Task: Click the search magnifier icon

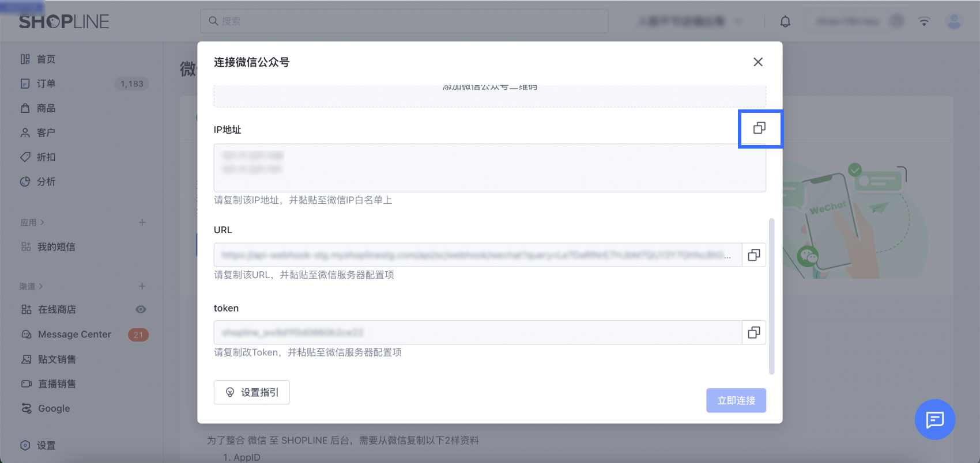Action: coord(213,21)
